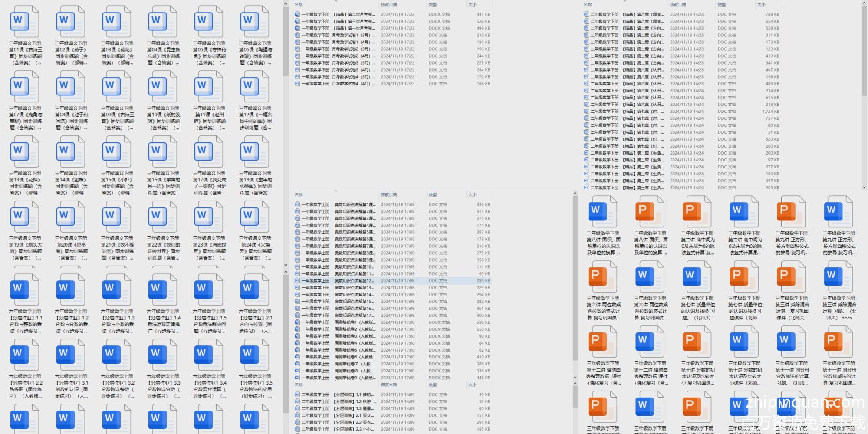The width and height of the screenshot is (868, 434).
Task: Click 名称 header above the 奥数知识点 list
Action: click(x=299, y=194)
